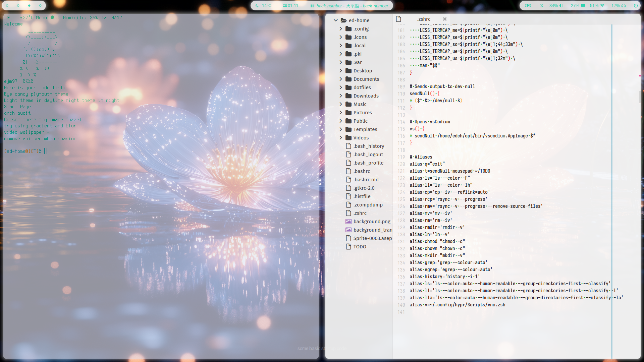Click the headphones volume indicator
The width and height of the screenshot is (644, 362).
[619, 6]
